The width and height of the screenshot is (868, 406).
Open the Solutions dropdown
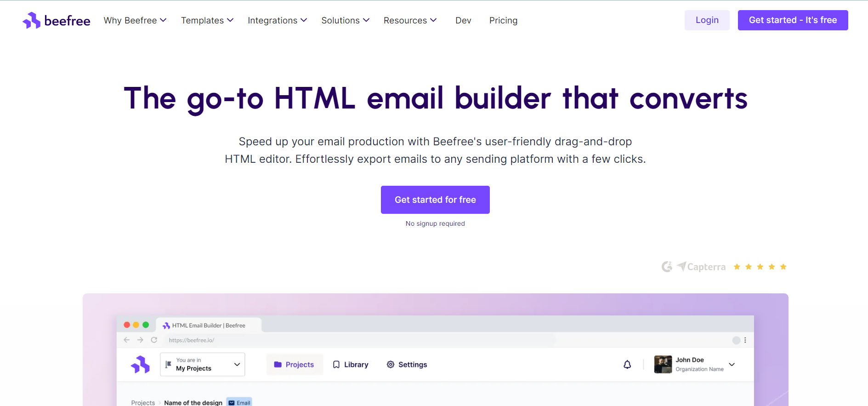pos(345,21)
